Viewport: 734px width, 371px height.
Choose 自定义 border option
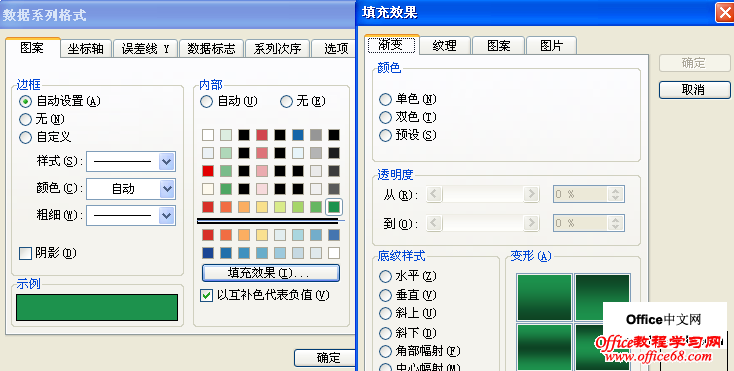click(x=25, y=137)
